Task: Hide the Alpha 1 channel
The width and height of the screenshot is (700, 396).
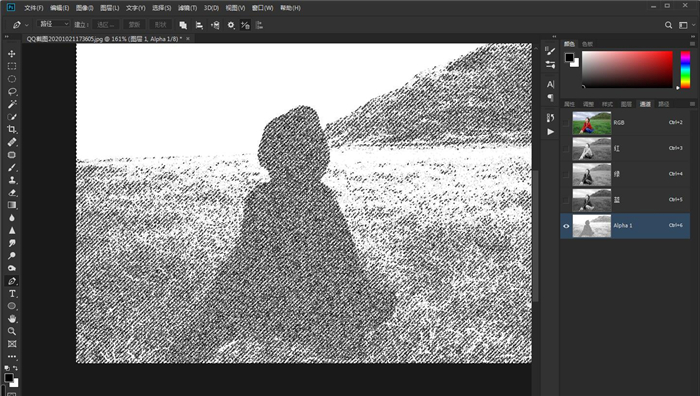Action: (x=566, y=226)
